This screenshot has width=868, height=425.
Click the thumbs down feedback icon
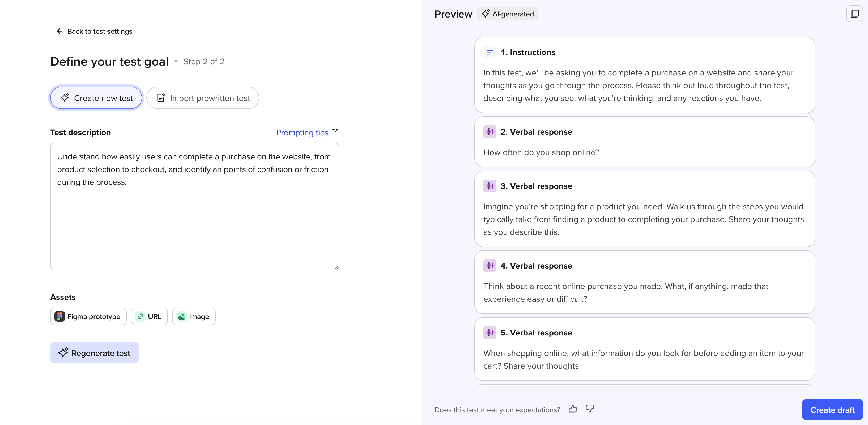[590, 409]
